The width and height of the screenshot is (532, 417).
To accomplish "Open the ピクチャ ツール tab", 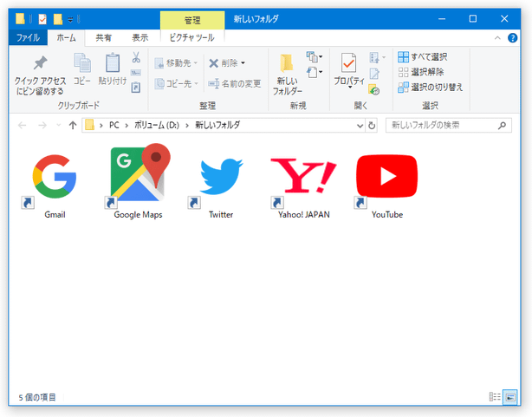I will [192, 37].
